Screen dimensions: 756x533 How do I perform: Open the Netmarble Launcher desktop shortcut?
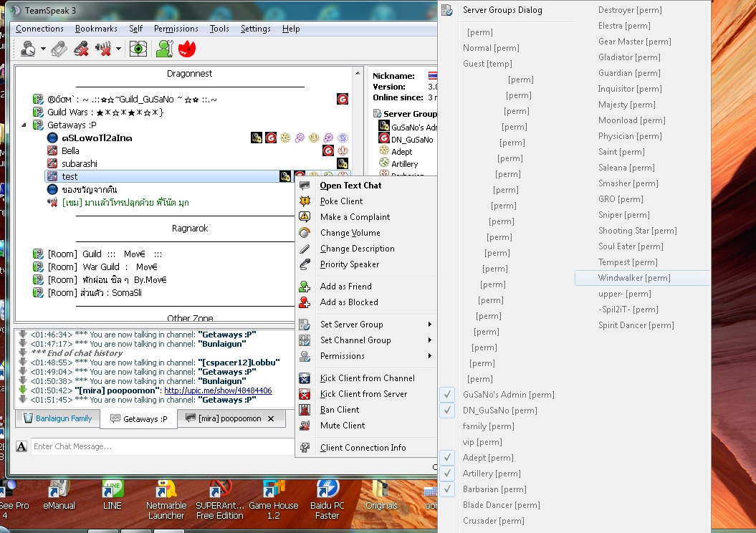[166, 500]
